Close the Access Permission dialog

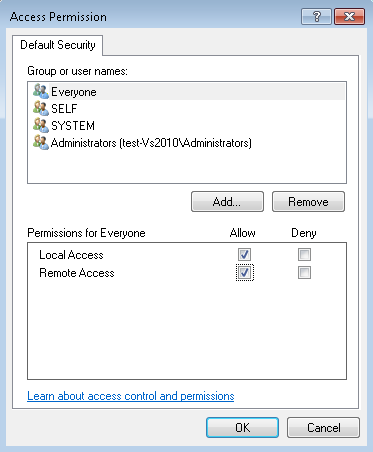(x=349, y=16)
